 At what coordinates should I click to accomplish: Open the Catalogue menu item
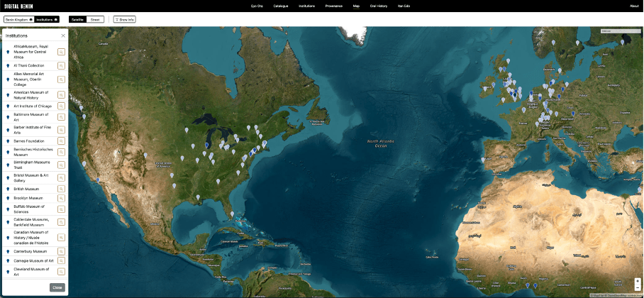coord(281,5)
